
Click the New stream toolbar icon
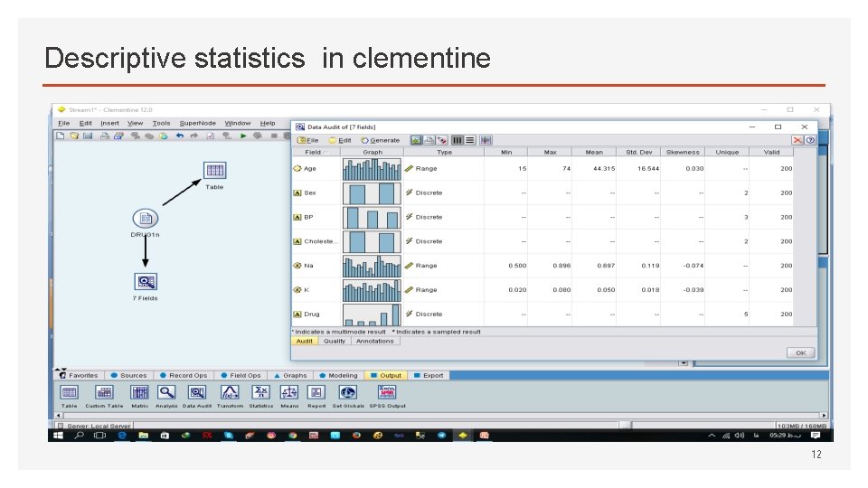[x=61, y=136]
